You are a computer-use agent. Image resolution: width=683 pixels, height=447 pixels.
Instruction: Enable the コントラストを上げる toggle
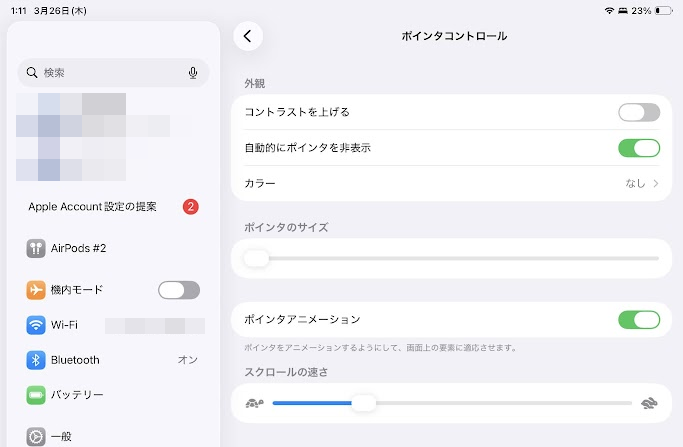639,112
